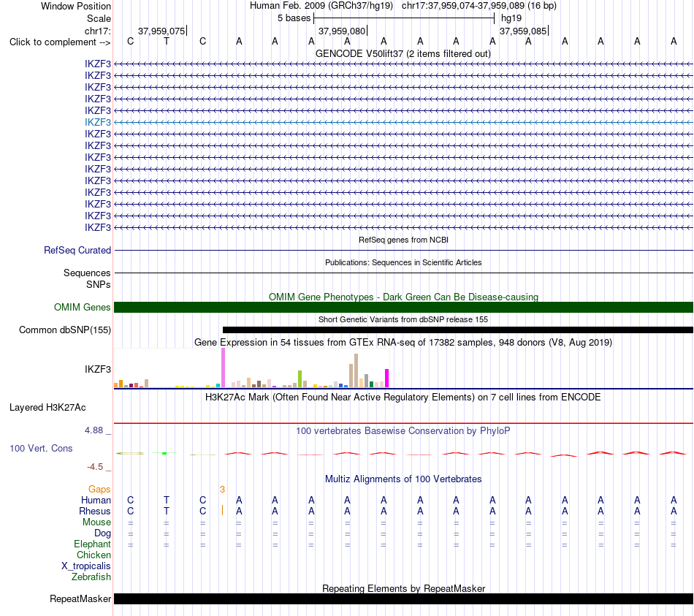
Task: Select the X_tropicalis alignment row label
Action: [86, 566]
